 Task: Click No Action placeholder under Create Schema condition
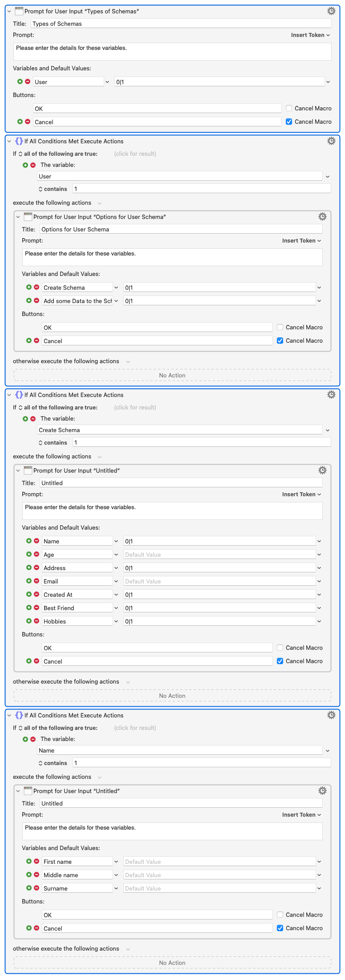point(172,696)
